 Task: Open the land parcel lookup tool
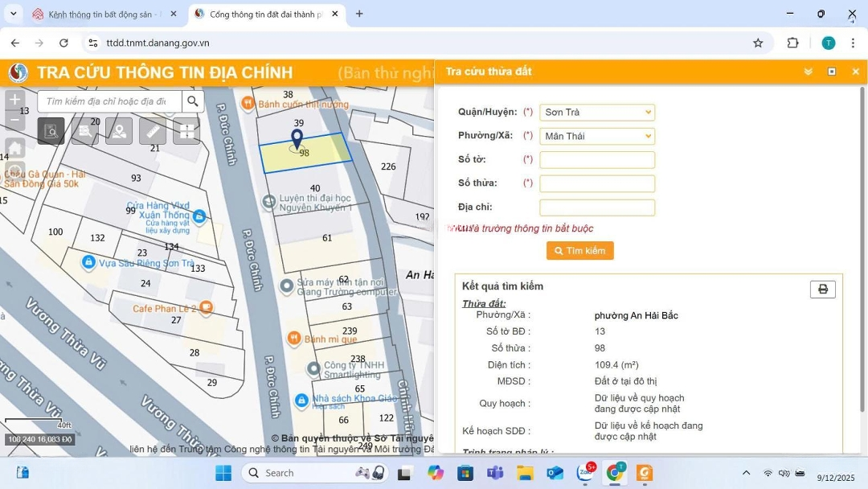(x=51, y=130)
